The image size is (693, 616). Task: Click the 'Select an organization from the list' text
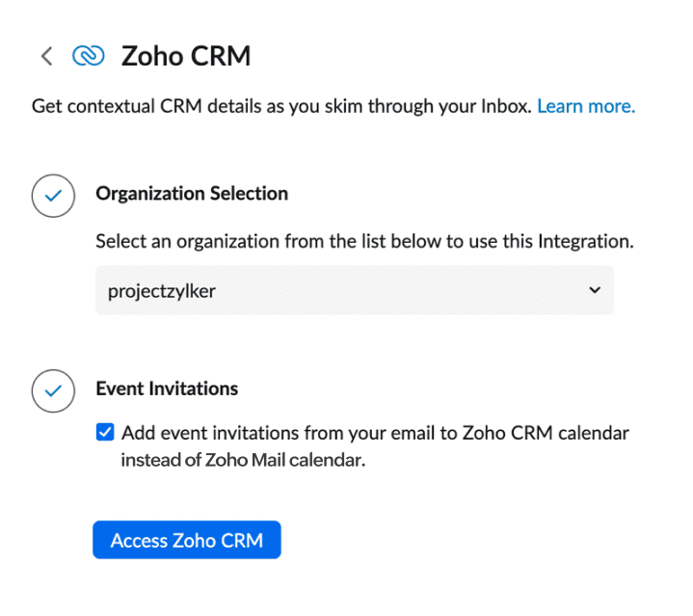tap(364, 241)
